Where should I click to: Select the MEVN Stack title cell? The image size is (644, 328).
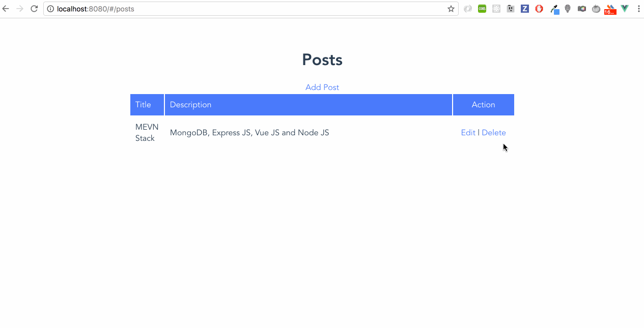point(147,133)
